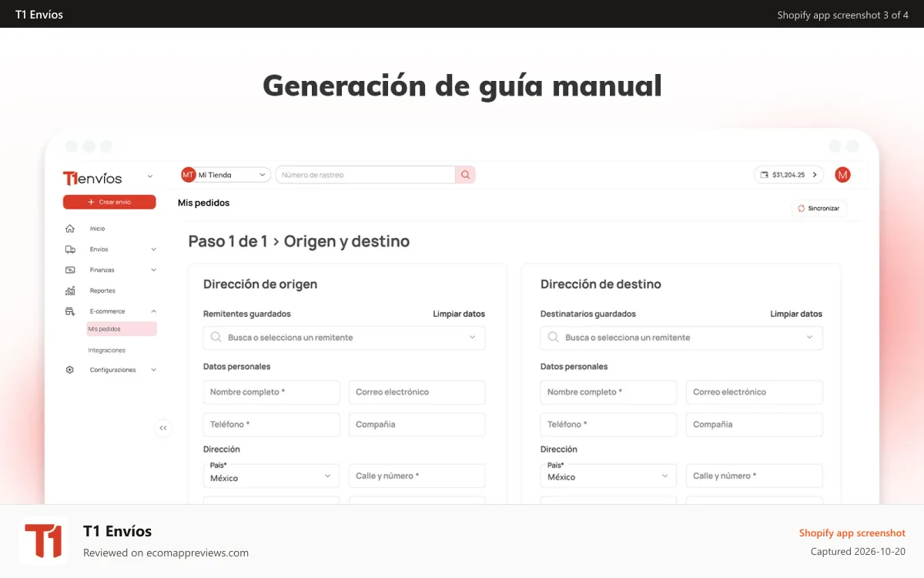Viewport: 924px width, 578px height.
Task: Click origin Nombre completo field
Action: coord(271,392)
